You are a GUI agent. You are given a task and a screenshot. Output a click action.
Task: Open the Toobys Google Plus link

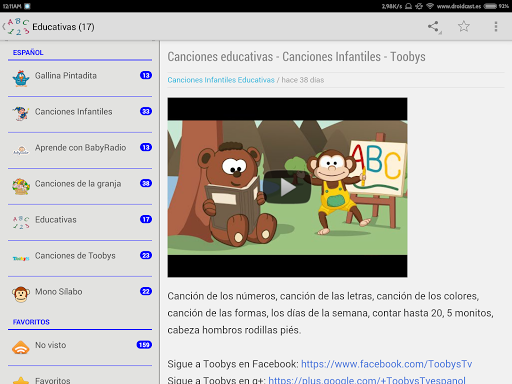[x=367, y=380]
